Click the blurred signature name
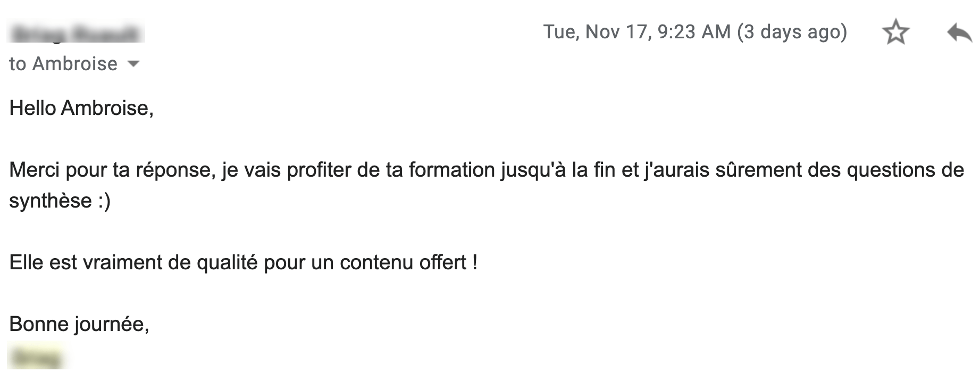The image size is (980, 372). 36,357
